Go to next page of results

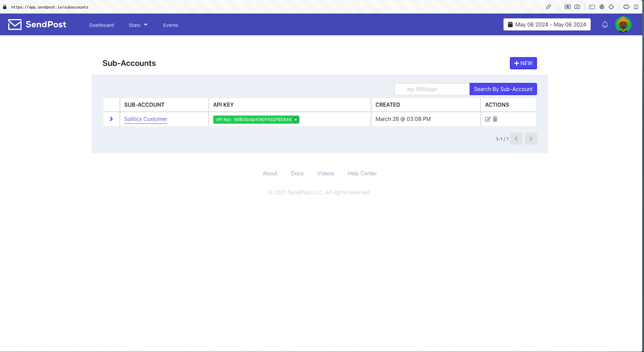coord(531,139)
